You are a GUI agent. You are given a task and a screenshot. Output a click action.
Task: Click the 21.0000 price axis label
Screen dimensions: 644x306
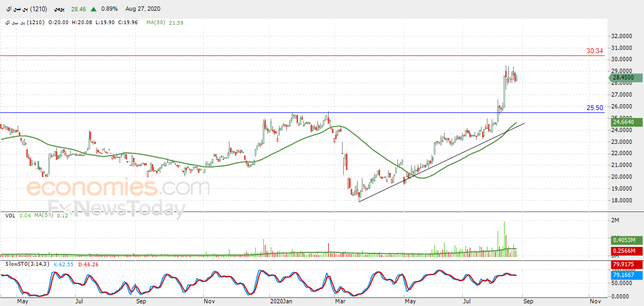point(623,165)
